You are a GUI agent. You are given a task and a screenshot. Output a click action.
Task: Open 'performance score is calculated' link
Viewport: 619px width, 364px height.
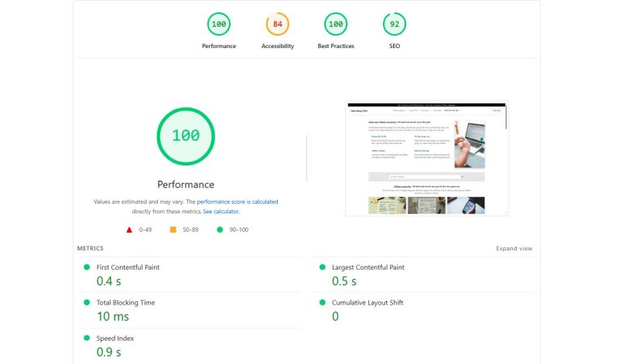238,202
